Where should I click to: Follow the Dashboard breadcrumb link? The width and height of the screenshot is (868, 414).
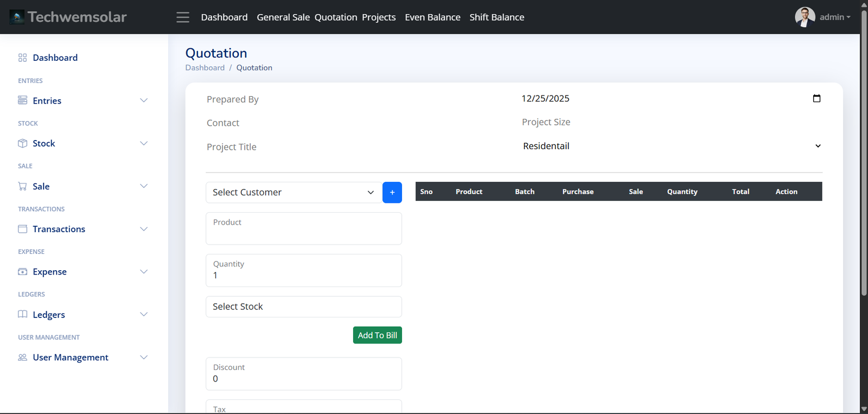click(x=205, y=68)
